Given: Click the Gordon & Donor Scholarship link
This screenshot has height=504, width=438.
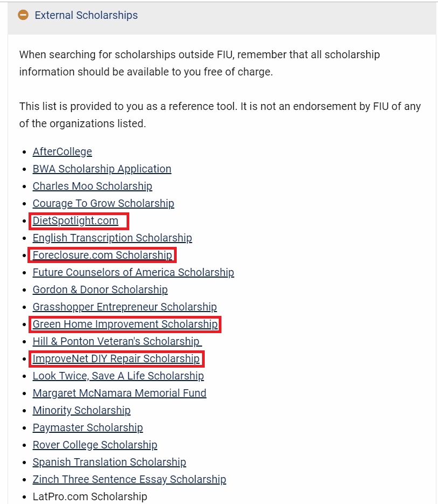Looking at the screenshot, I should [x=100, y=289].
